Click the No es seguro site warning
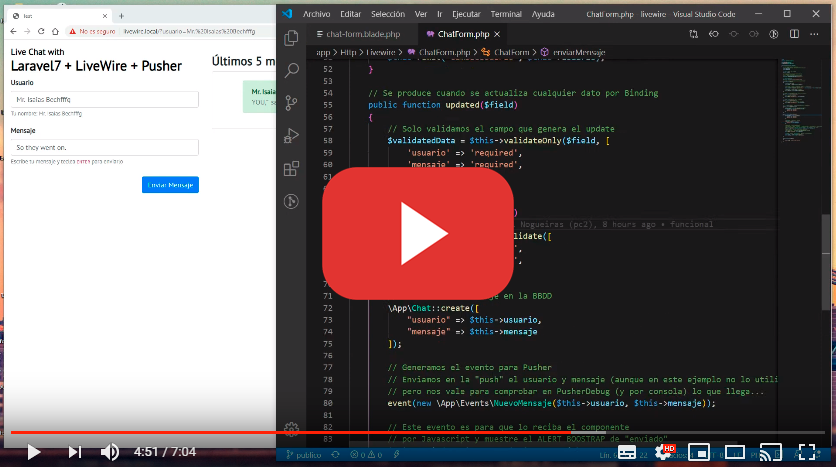Viewport: 836px width, 467px height. 92,31
